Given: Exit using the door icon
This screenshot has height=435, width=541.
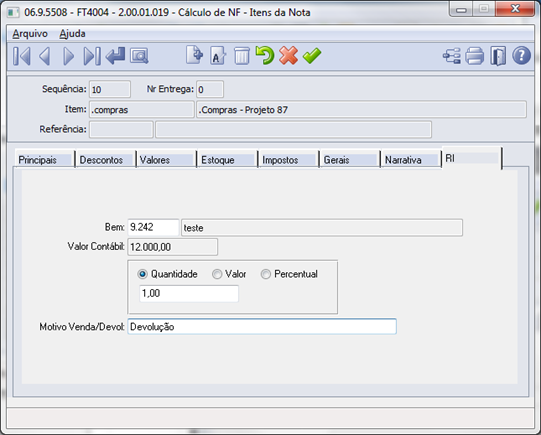Looking at the screenshot, I should (498, 56).
